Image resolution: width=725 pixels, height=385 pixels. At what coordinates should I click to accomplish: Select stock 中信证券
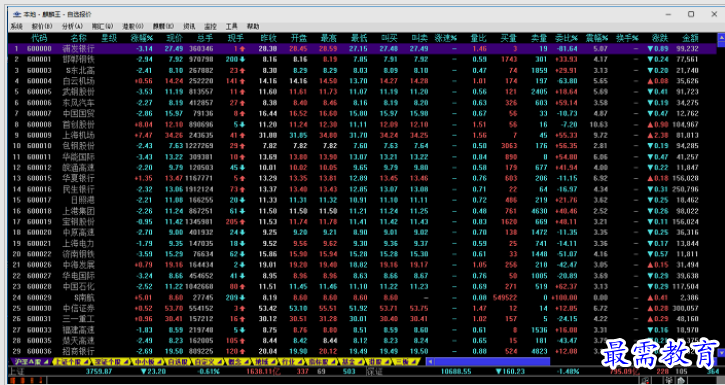(78, 308)
